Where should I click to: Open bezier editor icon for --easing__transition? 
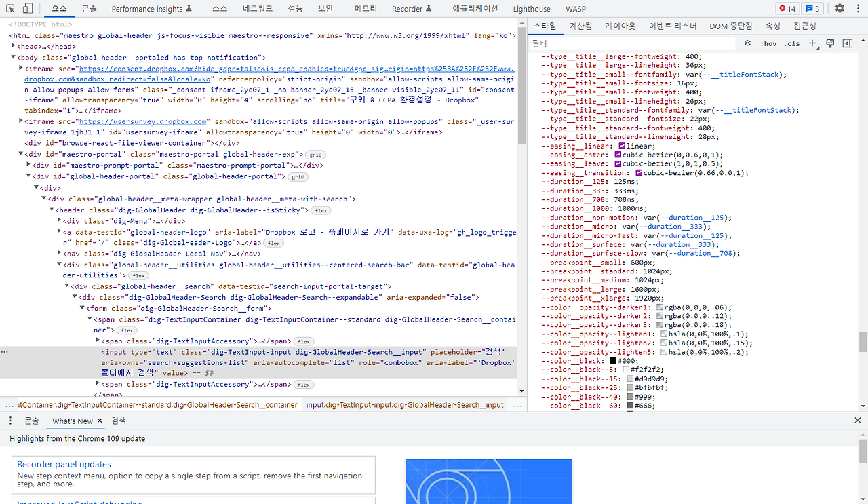pos(639,173)
